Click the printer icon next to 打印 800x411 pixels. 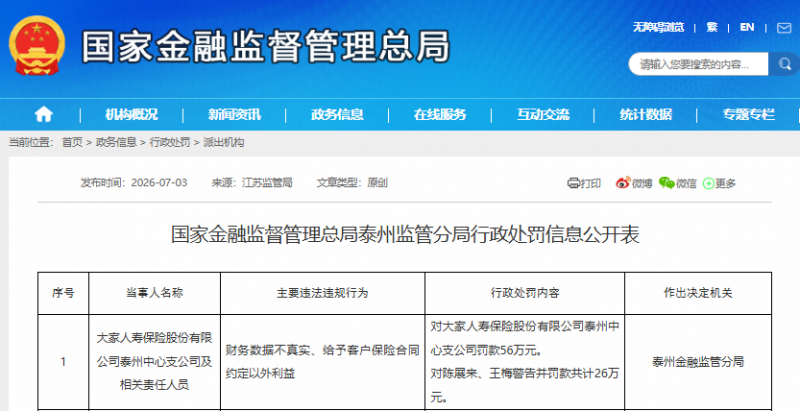point(573,183)
